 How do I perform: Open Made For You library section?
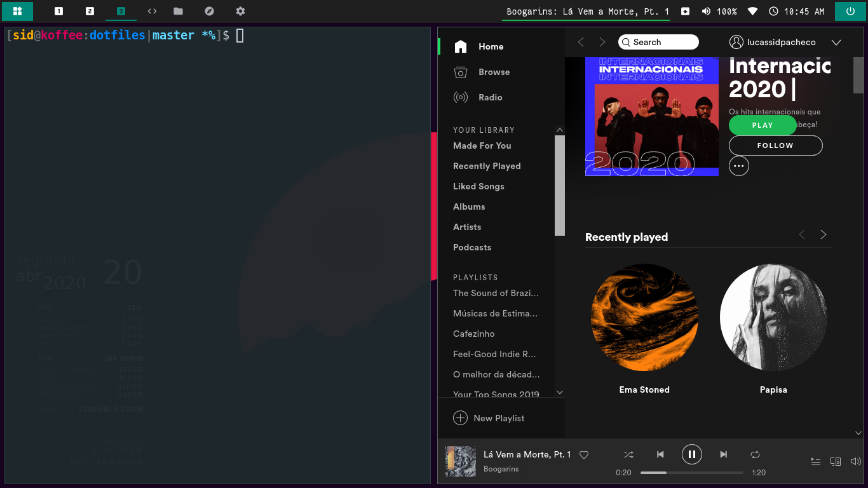[482, 146]
